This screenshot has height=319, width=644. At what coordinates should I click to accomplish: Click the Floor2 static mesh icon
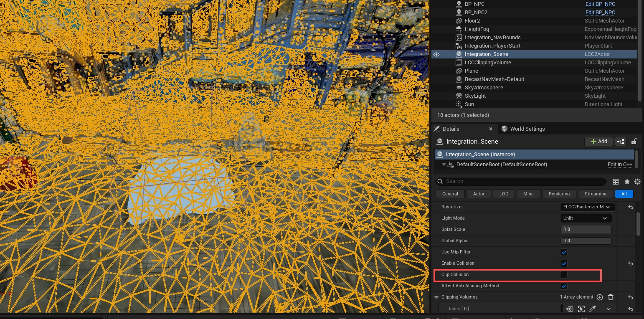459,21
